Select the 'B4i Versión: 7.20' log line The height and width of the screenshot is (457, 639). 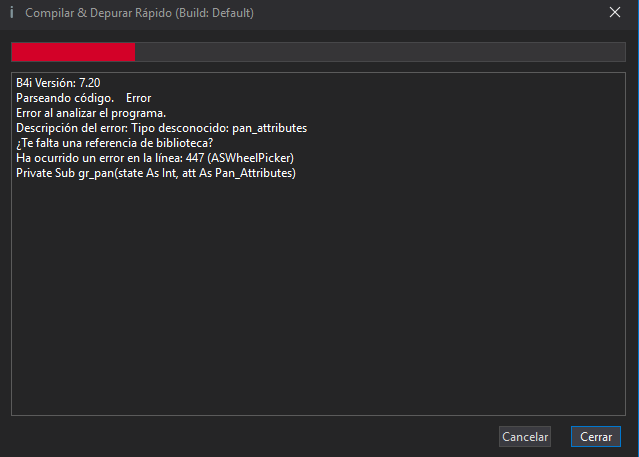tap(60, 83)
